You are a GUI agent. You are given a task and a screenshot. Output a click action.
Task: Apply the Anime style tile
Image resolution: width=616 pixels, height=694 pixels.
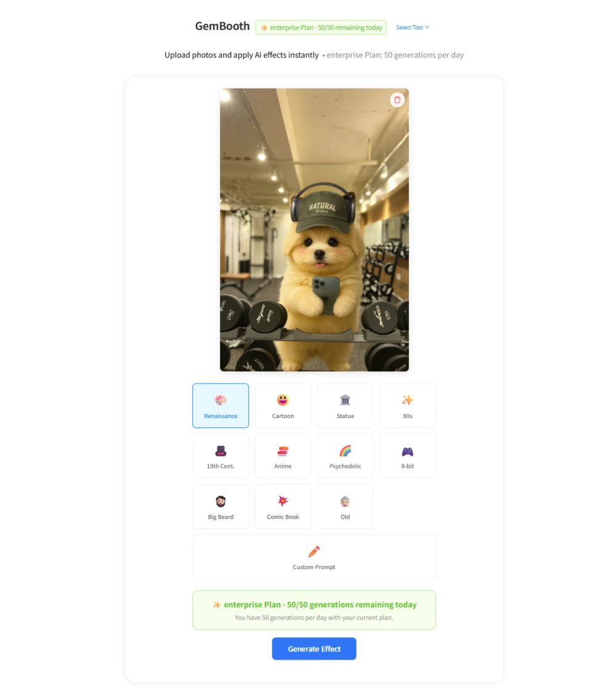283,456
